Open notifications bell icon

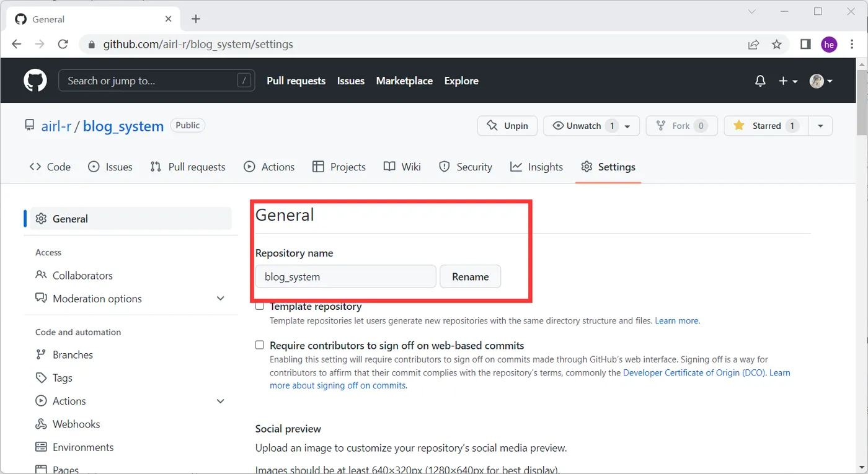coord(760,81)
